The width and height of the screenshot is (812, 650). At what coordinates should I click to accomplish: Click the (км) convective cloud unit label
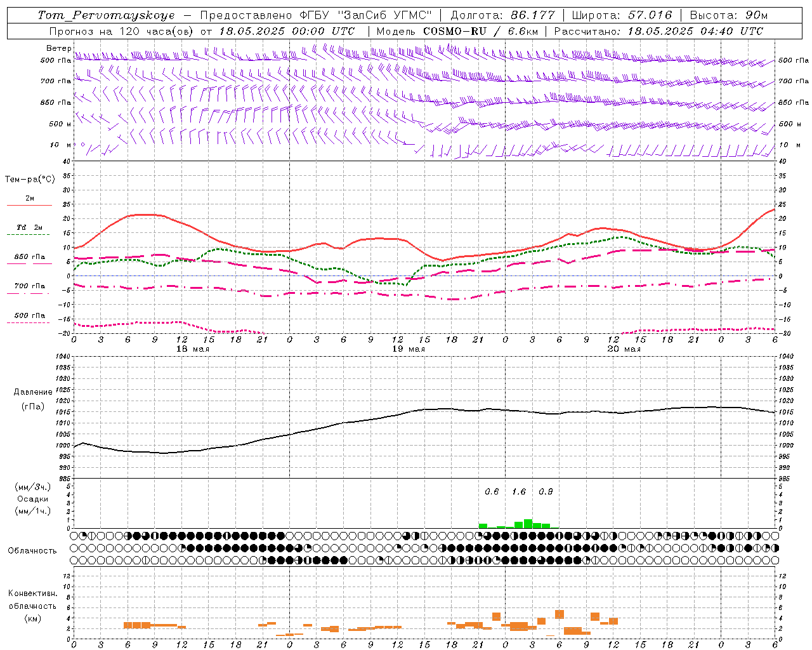[x=33, y=618]
